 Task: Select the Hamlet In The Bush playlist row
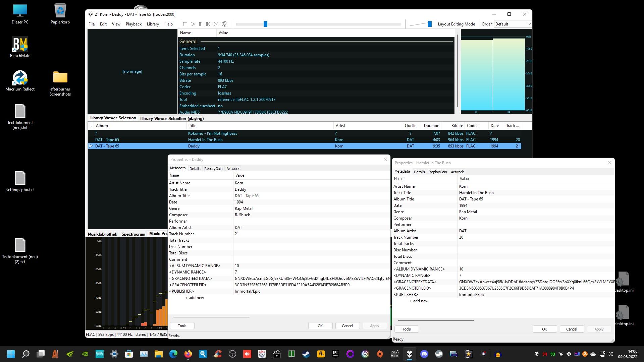pyautogui.click(x=205, y=140)
